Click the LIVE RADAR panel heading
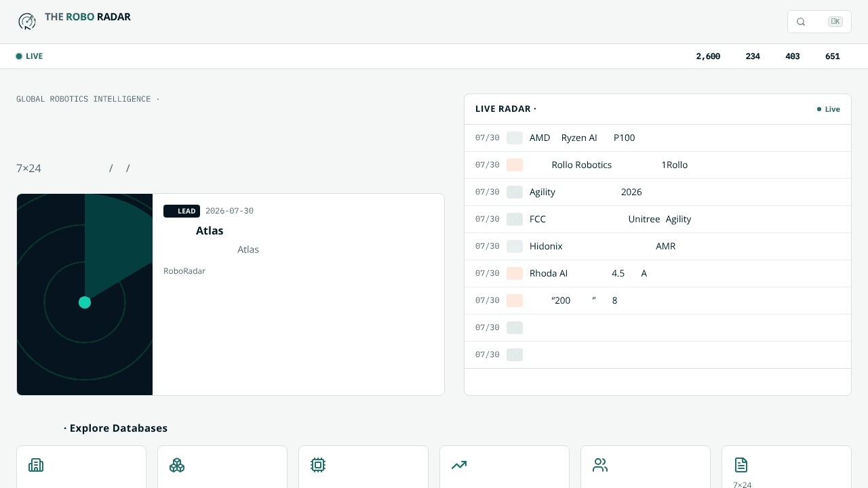 506,109
